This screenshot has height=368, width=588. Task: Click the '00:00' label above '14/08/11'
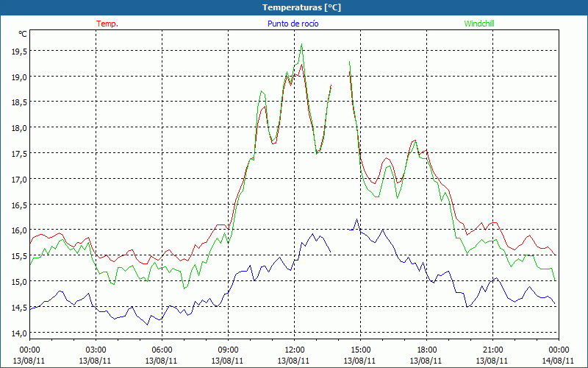(559, 350)
